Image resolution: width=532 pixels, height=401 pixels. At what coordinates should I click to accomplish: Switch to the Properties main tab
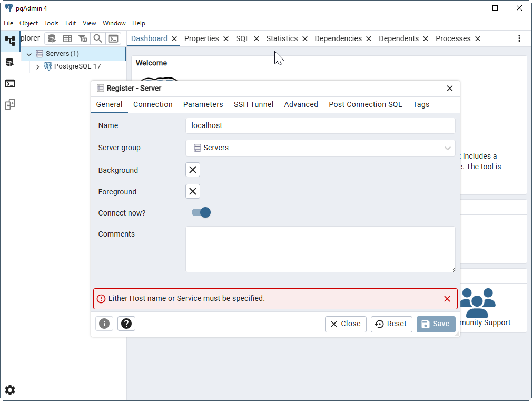point(202,38)
